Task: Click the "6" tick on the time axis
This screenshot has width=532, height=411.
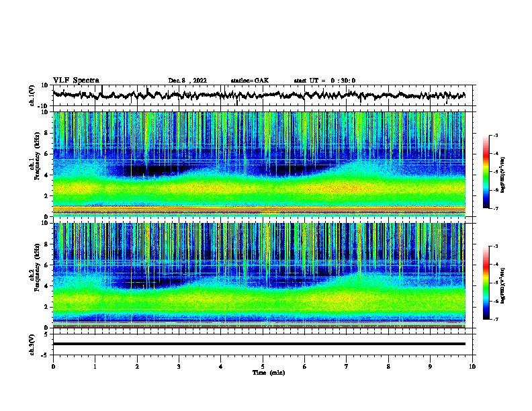Action: click(x=305, y=367)
